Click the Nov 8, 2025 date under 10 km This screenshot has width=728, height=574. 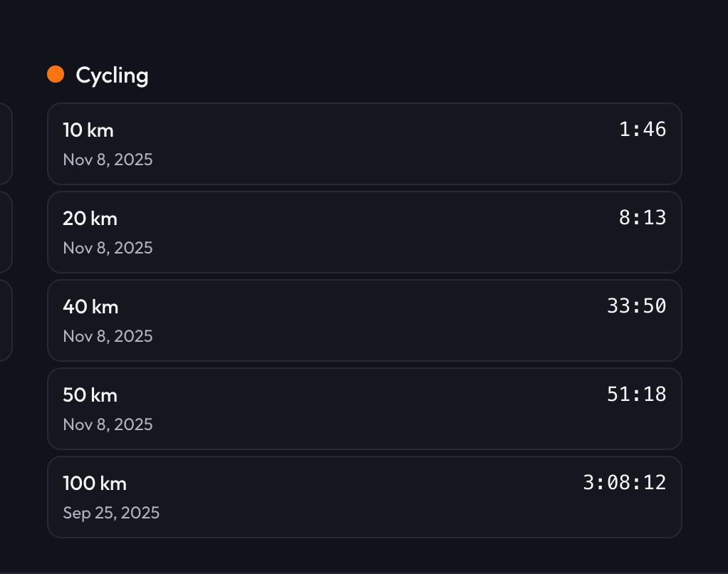click(108, 160)
